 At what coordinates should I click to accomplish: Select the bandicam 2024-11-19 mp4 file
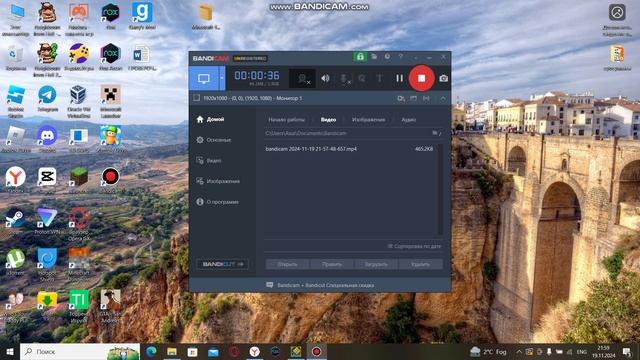pos(349,149)
